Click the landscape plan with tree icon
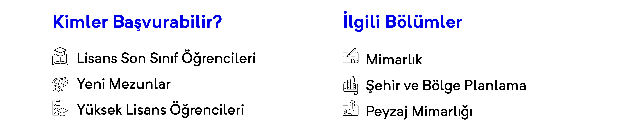The image size is (644, 128). coord(350,108)
